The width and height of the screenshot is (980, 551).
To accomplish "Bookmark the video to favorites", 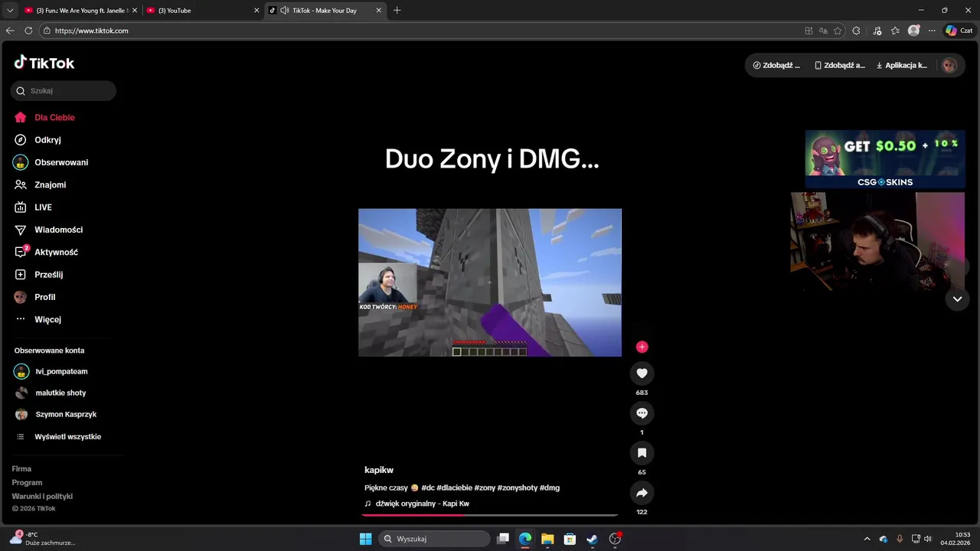I will (x=642, y=453).
